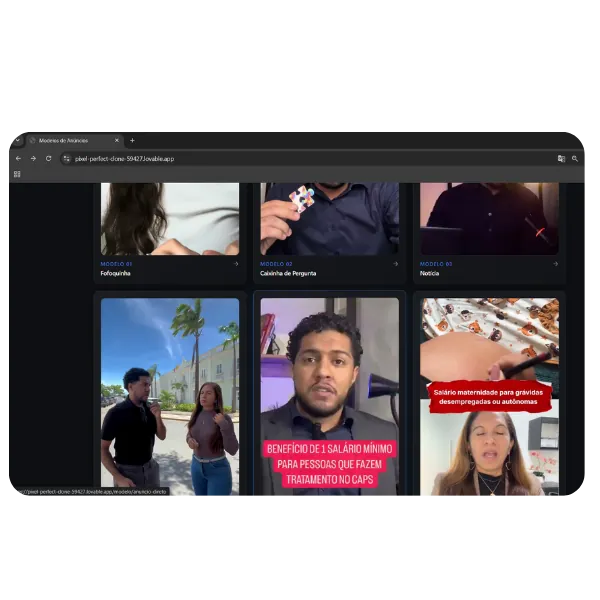Screen dimensions: 600x600
Task: Open the Fofoquinha thumbnail with long hair
Action: pos(170,219)
